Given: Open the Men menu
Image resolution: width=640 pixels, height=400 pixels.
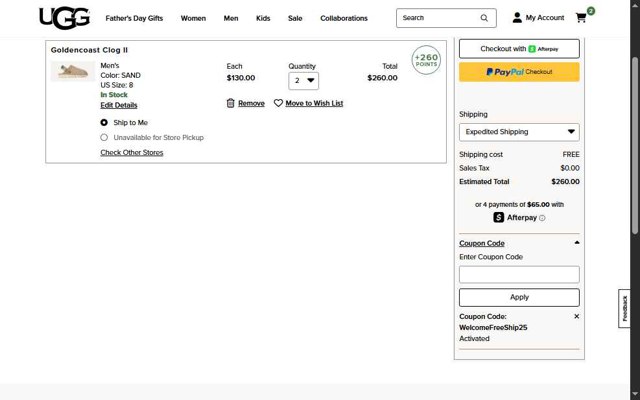Looking at the screenshot, I should tap(231, 18).
